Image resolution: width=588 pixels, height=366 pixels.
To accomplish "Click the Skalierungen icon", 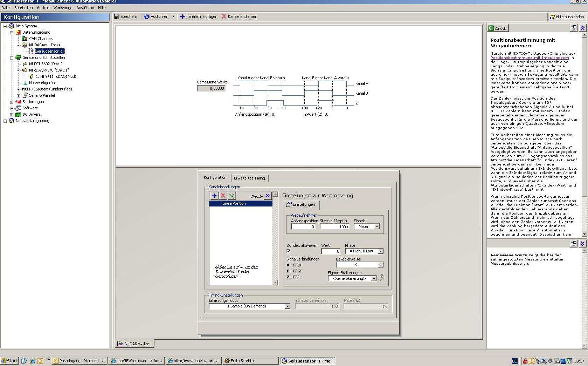I will [18, 102].
